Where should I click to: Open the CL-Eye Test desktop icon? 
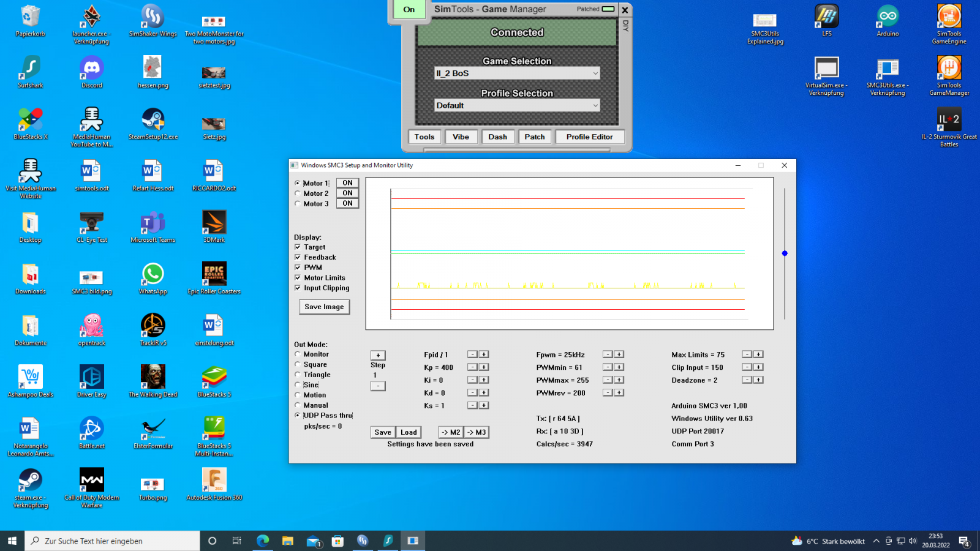[x=92, y=227]
